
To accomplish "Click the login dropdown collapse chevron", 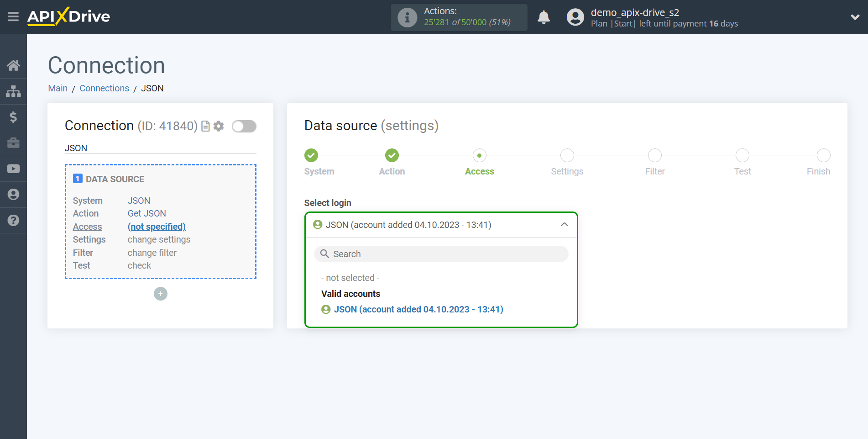I will pos(564,225).
